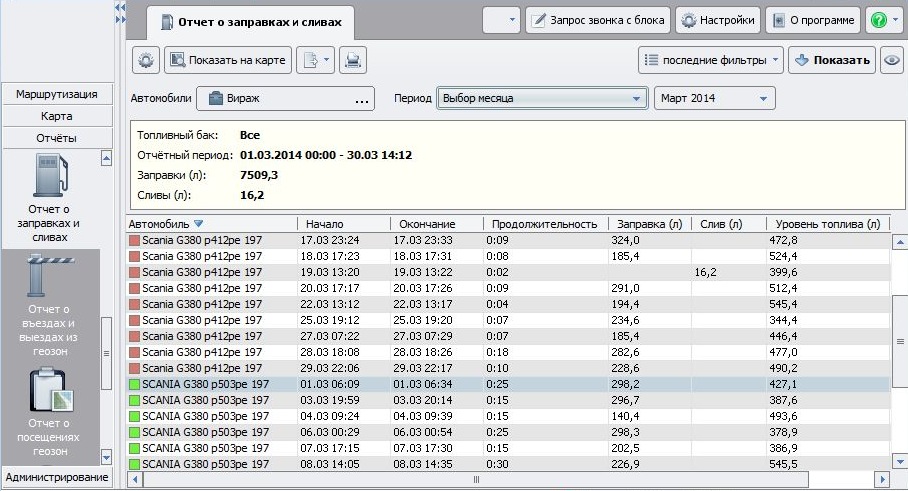
Task: Open the blank dropdown left of 'Запрос звонка'
Action: click(501, 20)
